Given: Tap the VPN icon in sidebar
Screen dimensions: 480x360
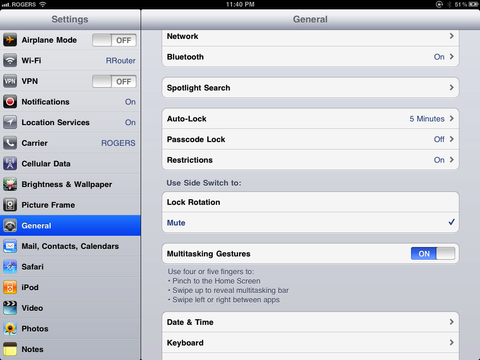Looking at the screenshot, I should (10, 81).
